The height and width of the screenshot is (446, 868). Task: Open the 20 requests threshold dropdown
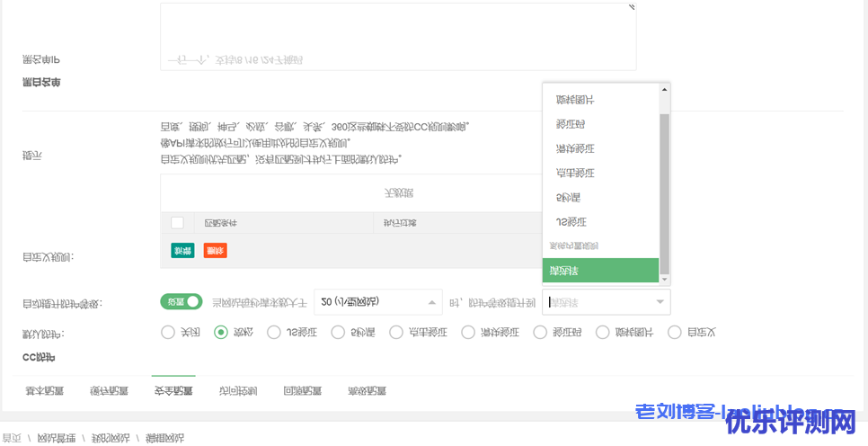377,302
